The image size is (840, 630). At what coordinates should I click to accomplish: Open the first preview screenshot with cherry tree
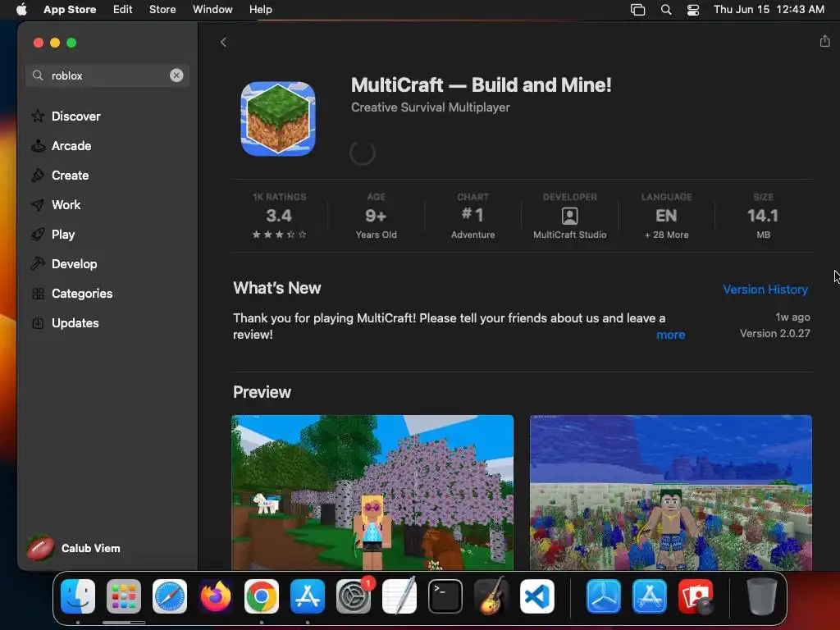click(372, 492)
